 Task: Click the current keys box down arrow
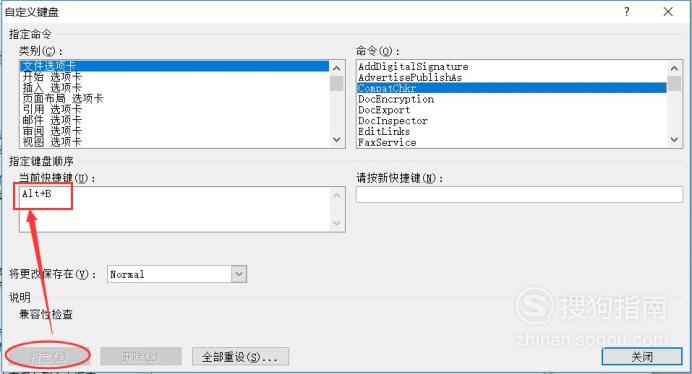336,223
